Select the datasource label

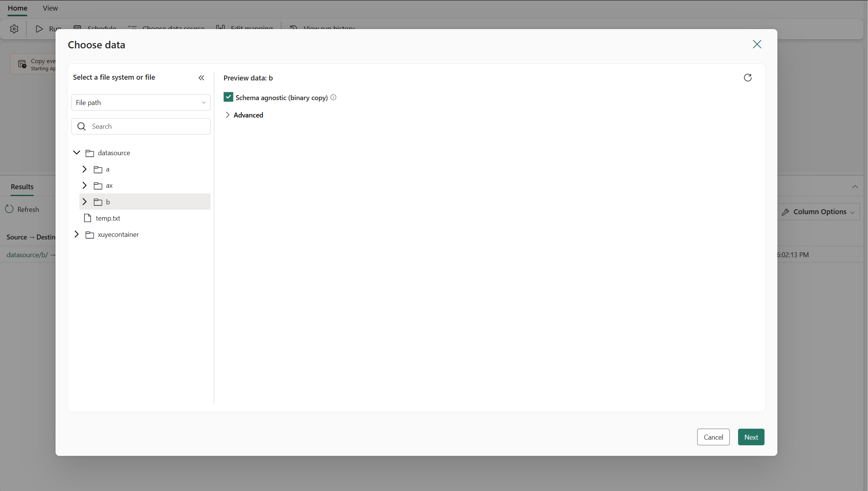(x=114, y=153)
